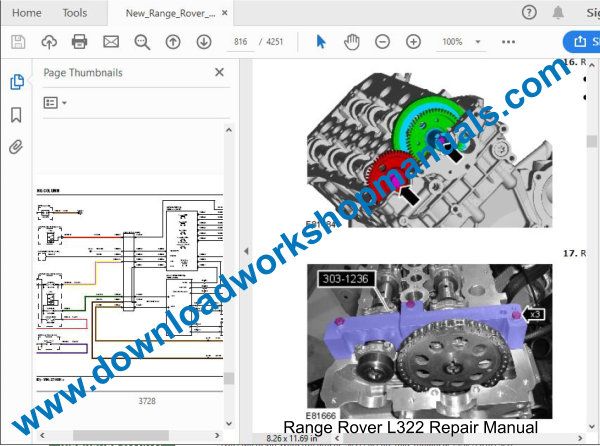This screenshot has height=446, width=600.
Task: Click thumbnails panel horizontal scrollbar thumb
Action: (x=121, y=435)
